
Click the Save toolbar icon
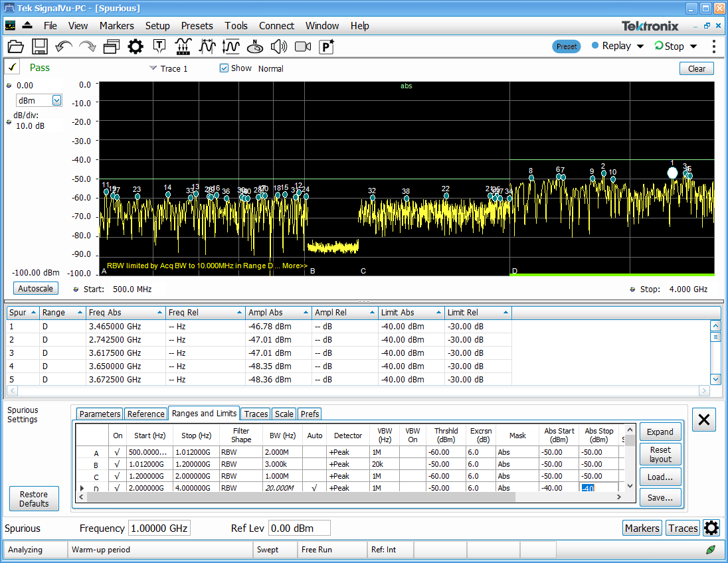click(x=38, y=46)
